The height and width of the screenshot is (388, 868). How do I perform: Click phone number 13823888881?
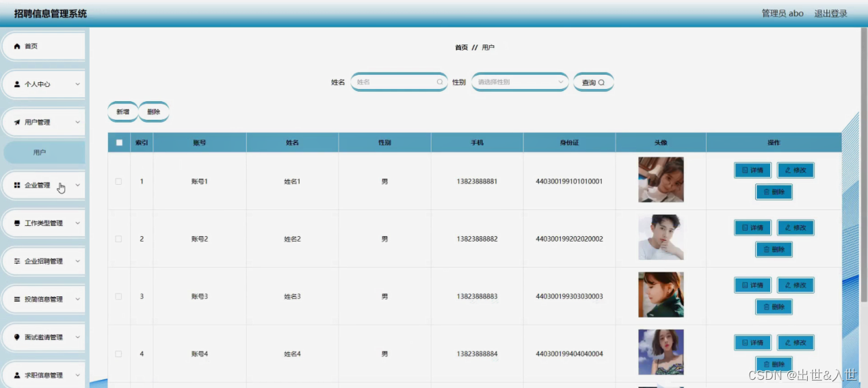coord(477,181)
